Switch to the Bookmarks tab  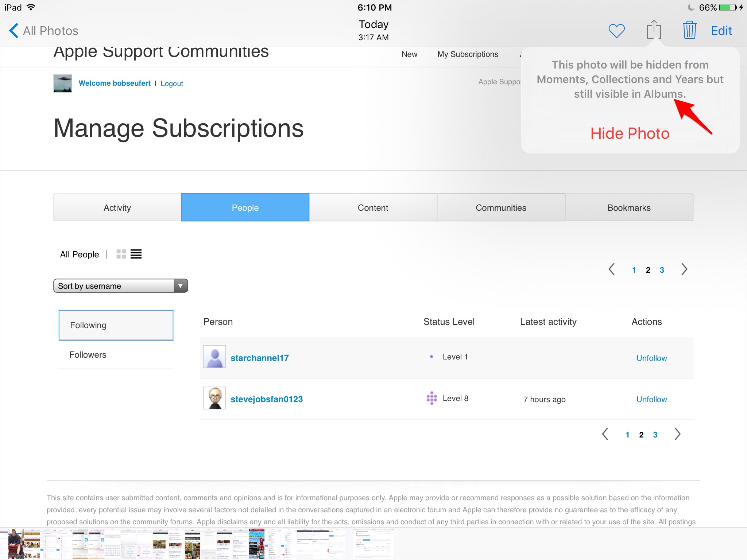pos(629,207)
